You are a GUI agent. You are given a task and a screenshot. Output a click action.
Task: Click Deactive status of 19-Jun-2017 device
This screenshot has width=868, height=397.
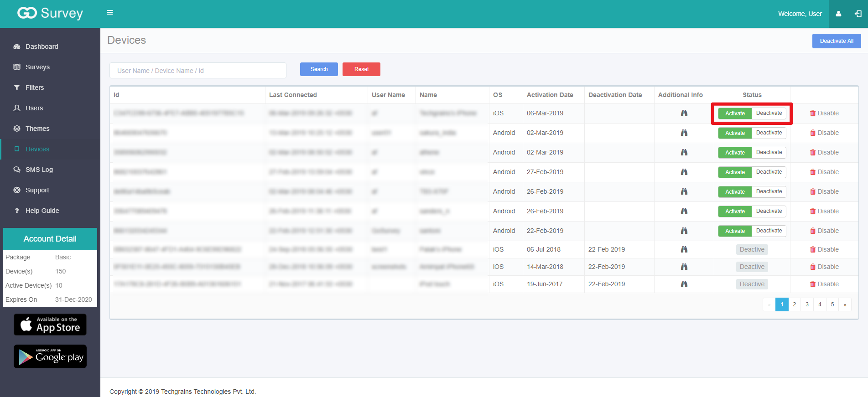click(x=752, y=284)
